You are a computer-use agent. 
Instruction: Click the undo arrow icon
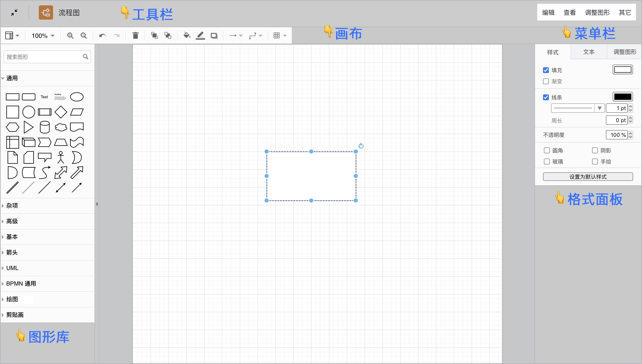pyautogui.click(x=103, y=36)
